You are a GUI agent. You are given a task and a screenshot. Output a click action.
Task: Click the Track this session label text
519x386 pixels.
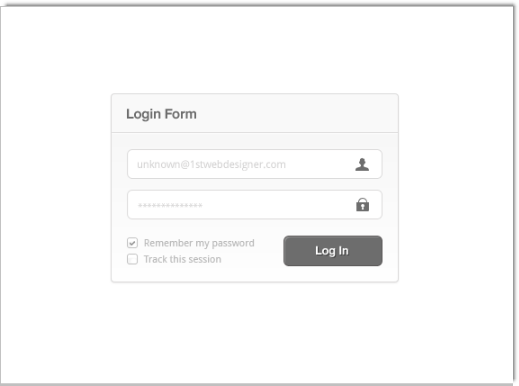coord(182,259)
